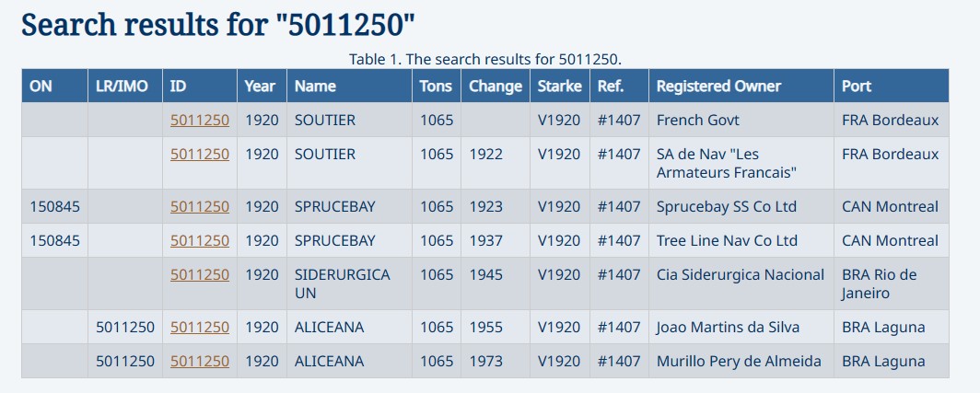The width and height of the screenshot is (980, 393).
Task: Click the Change column header
Action: [x=496, y=87]
